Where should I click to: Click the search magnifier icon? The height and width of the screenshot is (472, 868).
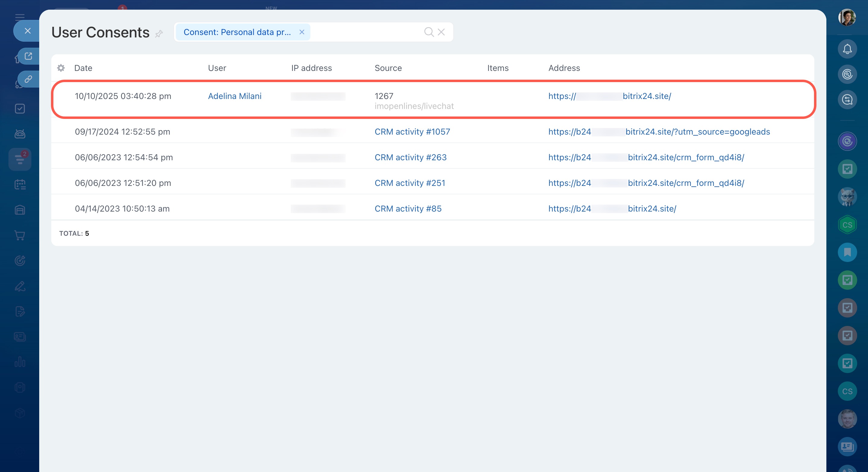pyautogui.click(x=429, y=32)
